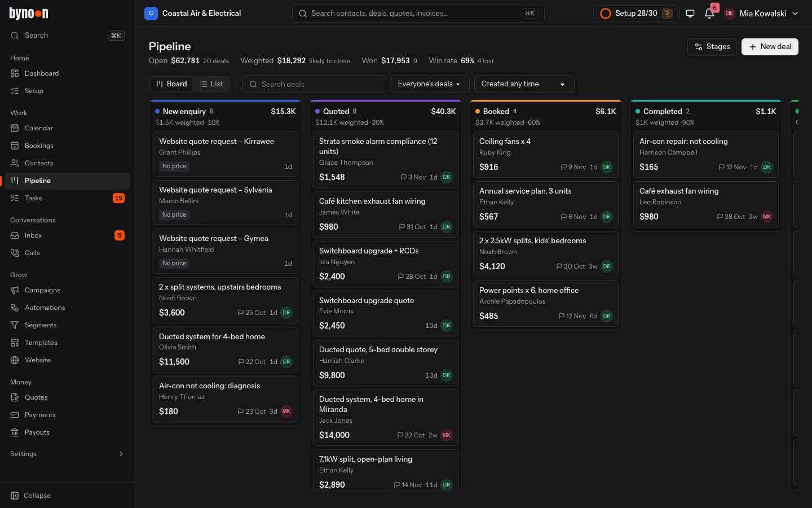Screen dimensions: 812x508
Task: Open Segments page
Action: pyautogui.click(x=68, y=325)
